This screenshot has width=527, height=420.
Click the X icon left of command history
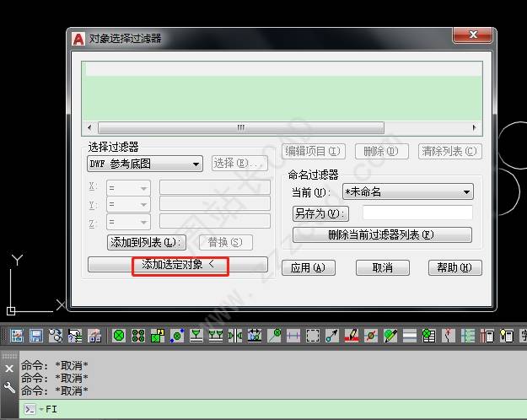[9, 369]
